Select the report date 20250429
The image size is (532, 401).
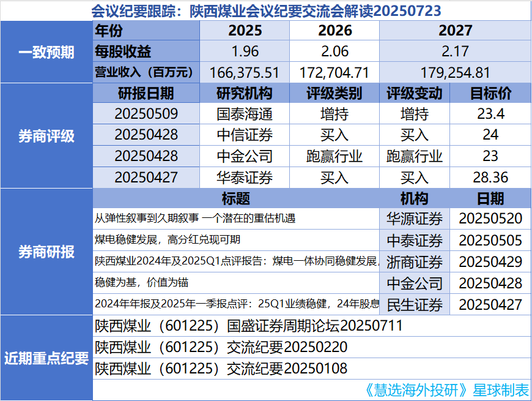[x=490, y=262]
